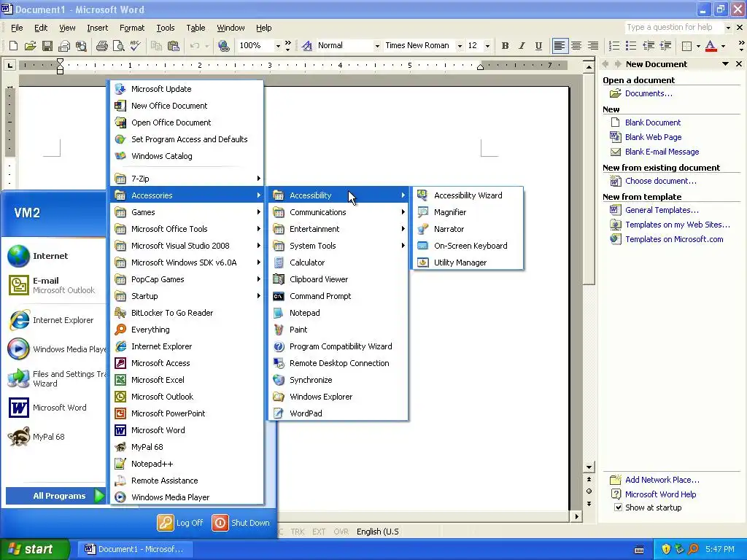This screenshot has width=747, height=560.
Task: Click the Windows start button
Action: [x=34, y=549]
